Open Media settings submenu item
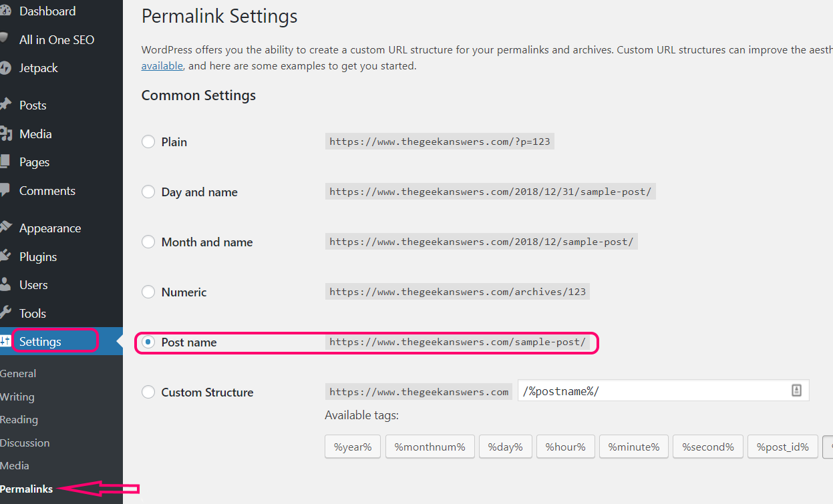833x504 pixels. [15, 465]
